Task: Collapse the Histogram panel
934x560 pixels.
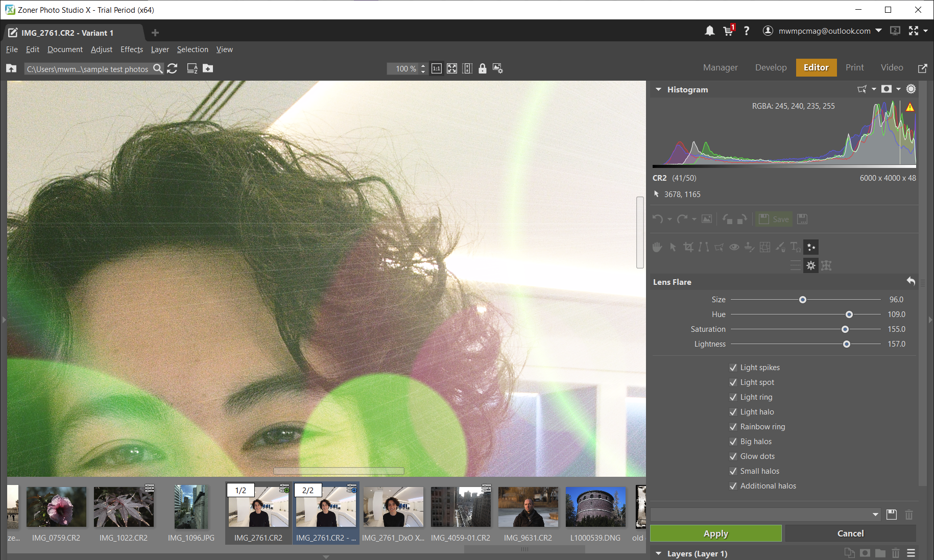Action: click(x=658, y=89)
